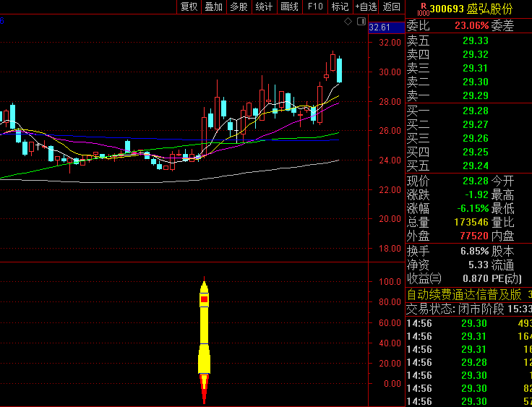Click the 最低 label

(502, 209)
